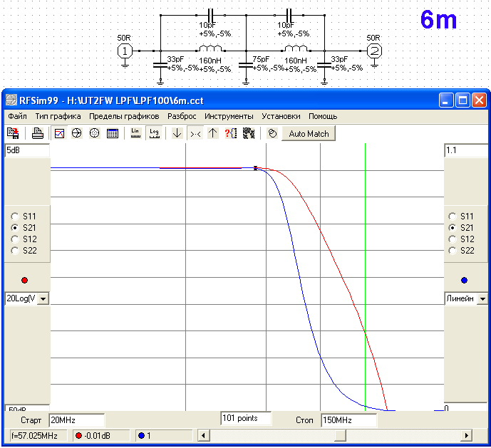Click the red question mark Monte Carlo icon
The image size is (491, 448).
pos(231,133)
